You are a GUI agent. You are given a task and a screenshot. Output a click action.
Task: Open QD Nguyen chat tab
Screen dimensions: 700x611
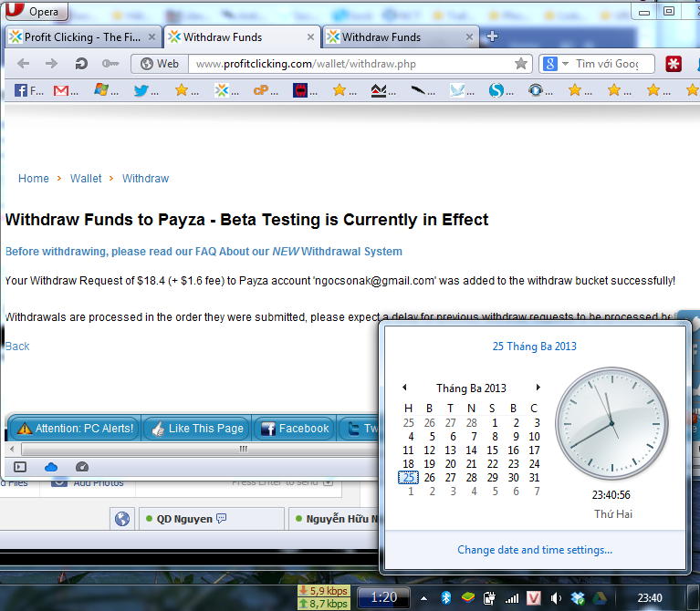(211, 519)
